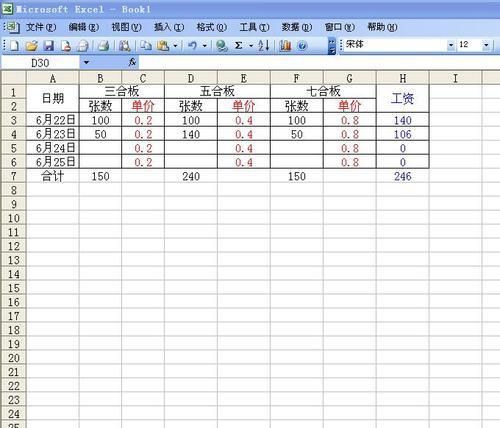The width and height of the screenshot is (500, 428).
Task: Open the 帮助(H) menu
Action: [x=382, y=27]
